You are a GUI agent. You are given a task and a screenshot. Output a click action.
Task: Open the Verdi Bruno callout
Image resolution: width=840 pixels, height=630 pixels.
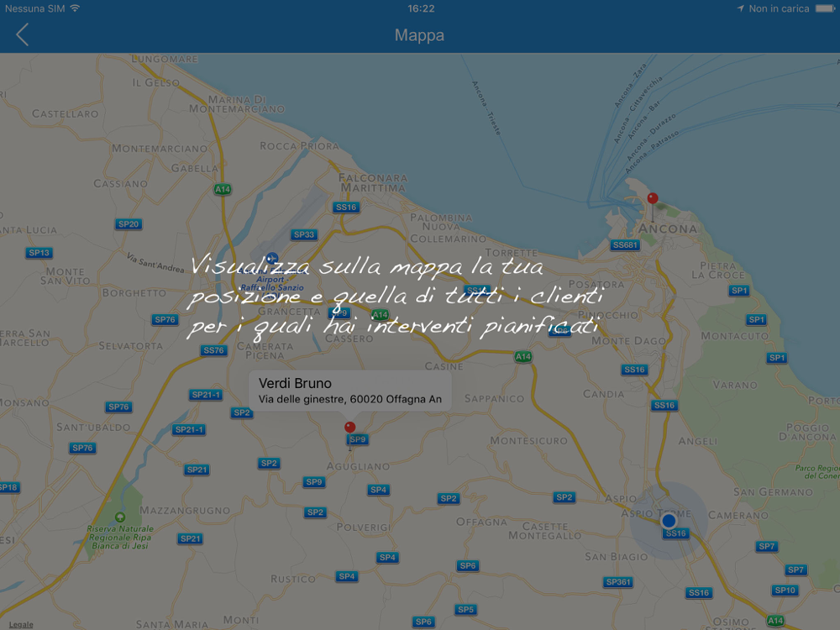coord(349,391)
